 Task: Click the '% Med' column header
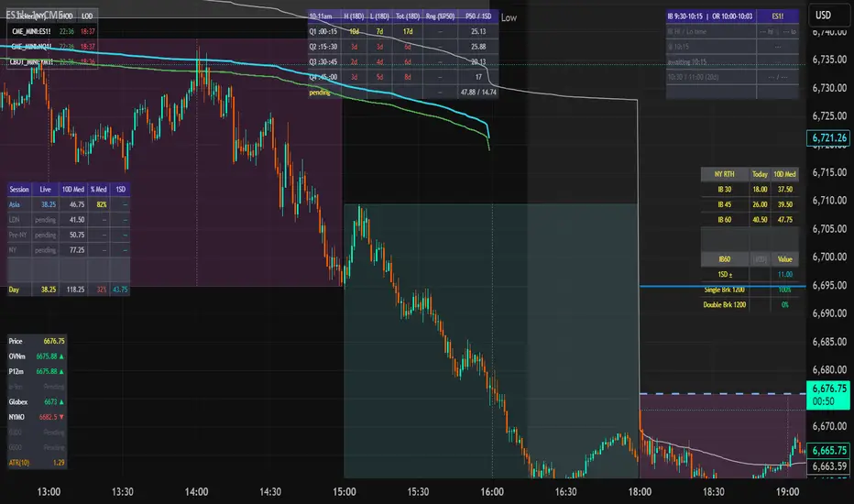click(99, 190)
